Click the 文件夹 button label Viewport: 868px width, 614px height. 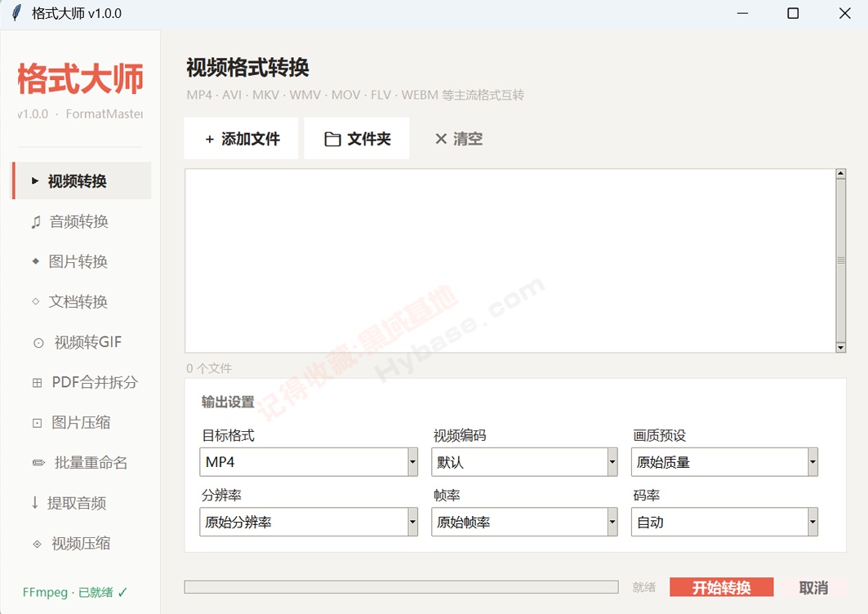click(x=369, y=139)
